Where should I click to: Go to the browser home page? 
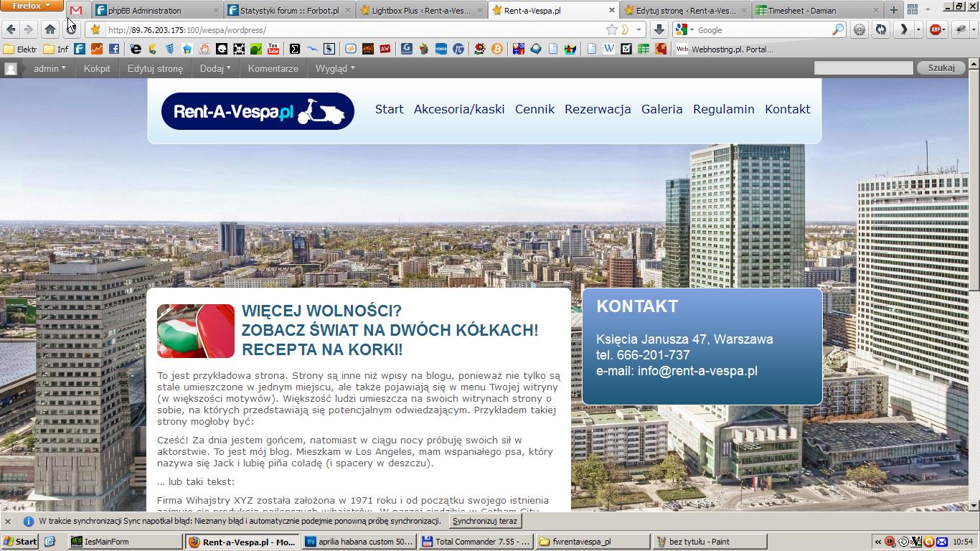pos(50,29)
